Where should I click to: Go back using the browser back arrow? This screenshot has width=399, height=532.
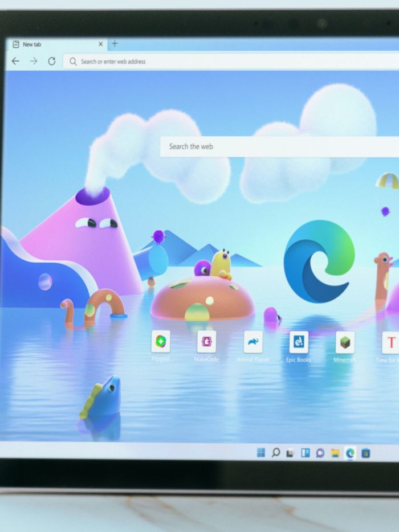tap(15, 61)
